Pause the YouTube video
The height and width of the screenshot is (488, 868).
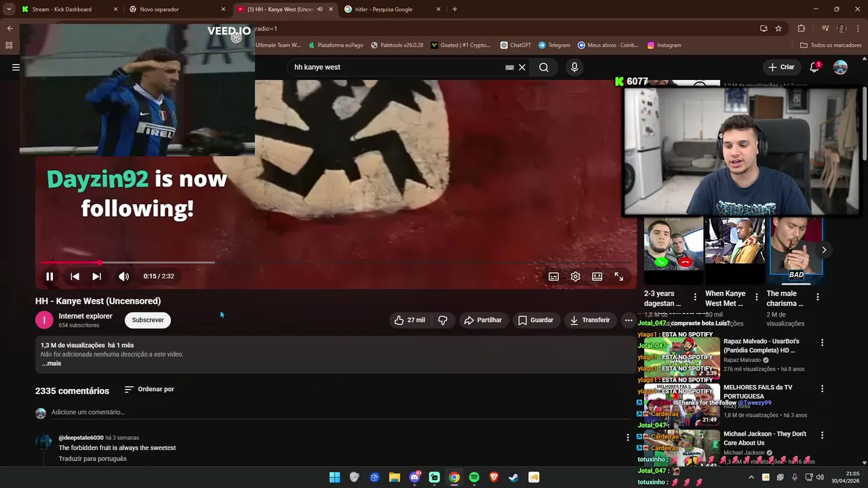50,277
